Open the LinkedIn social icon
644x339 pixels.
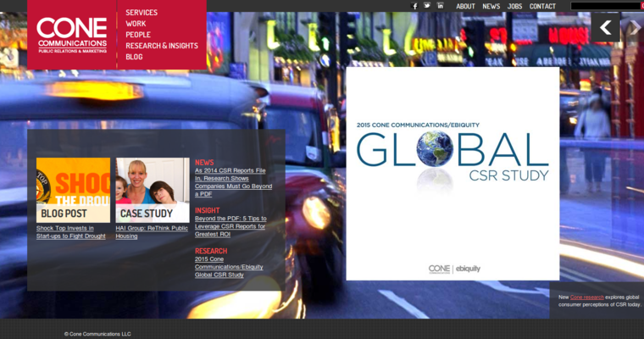[440, 6]
